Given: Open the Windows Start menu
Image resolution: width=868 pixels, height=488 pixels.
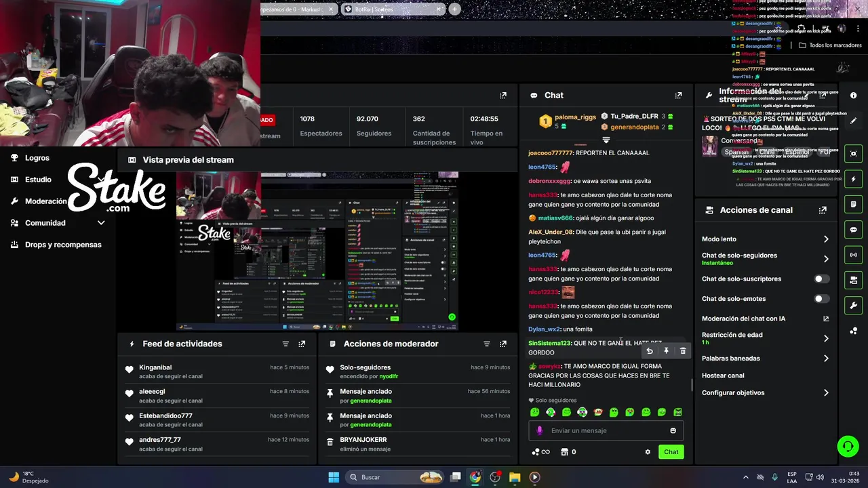Looking at the screenshot, I should point(334,477).
